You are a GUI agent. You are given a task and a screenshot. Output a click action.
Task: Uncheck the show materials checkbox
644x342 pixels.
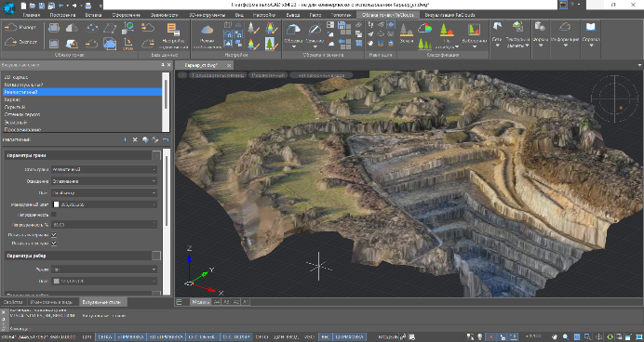pyautogui.click(x=53, y=235)
